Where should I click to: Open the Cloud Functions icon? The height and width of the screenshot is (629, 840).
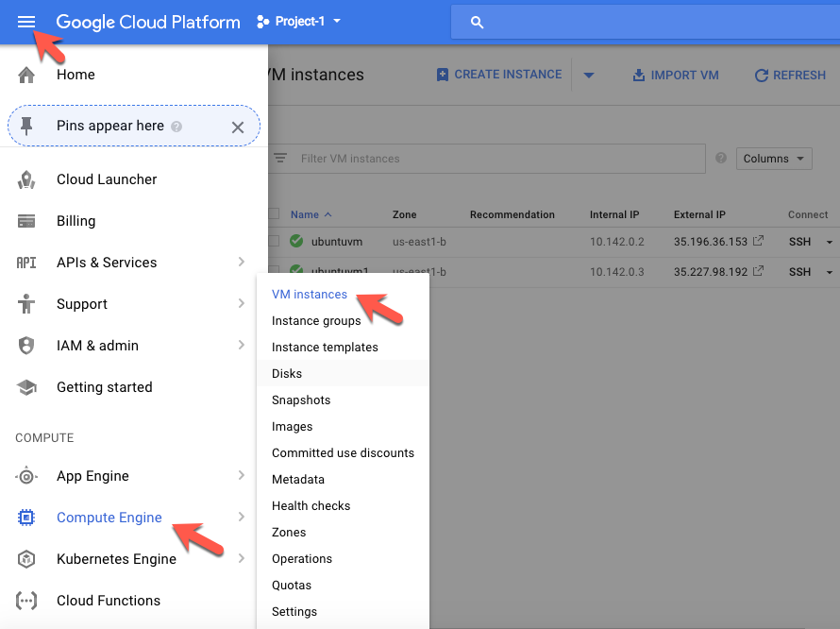coord(26,601)
